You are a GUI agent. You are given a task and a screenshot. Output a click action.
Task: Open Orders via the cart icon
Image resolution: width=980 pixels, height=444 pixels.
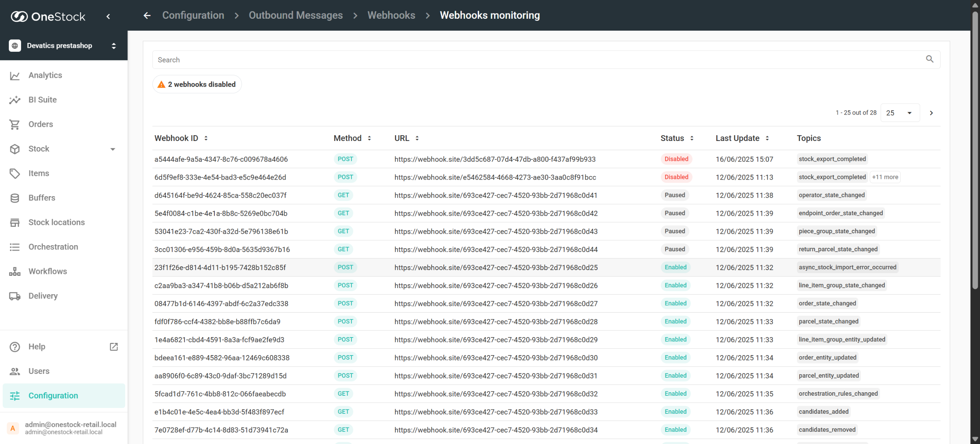pyautogui.click(x=15, y=125)
